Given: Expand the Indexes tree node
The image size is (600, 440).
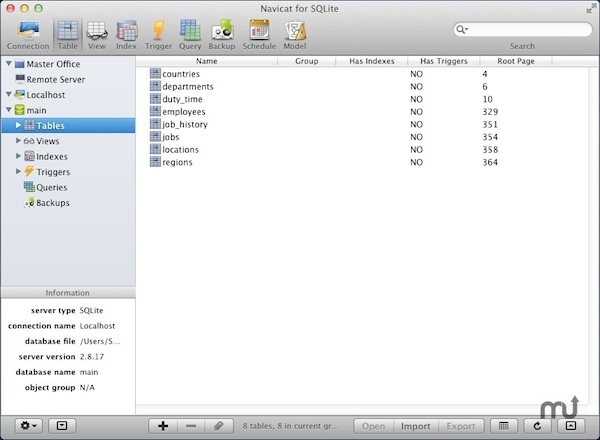Looking at the screenshot, I should pos(18,156).
